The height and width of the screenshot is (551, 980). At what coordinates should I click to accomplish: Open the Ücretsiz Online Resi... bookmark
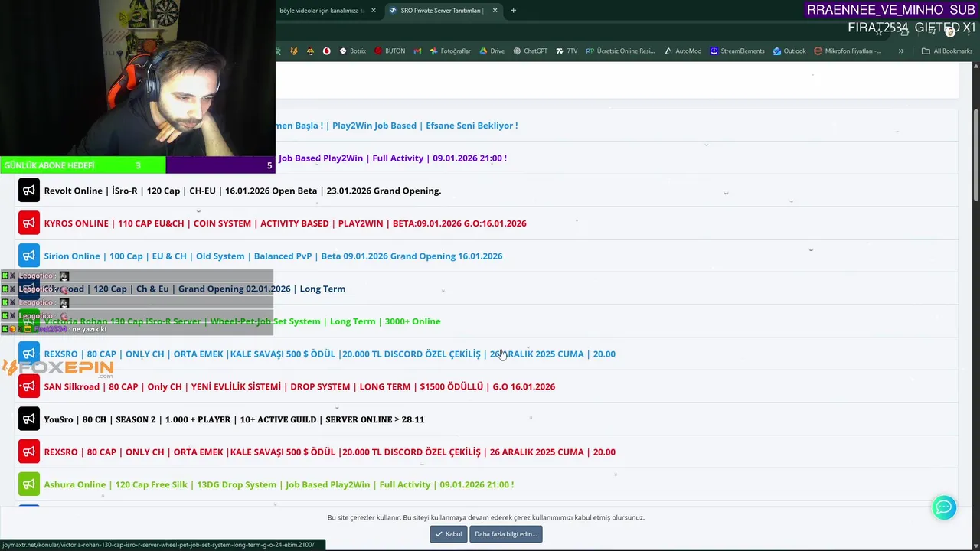tap(620, 51)
